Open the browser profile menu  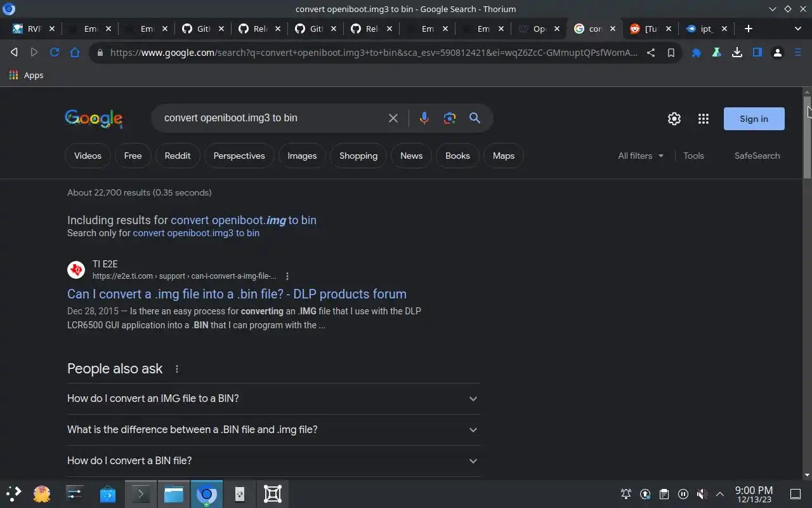click(778, 53)
